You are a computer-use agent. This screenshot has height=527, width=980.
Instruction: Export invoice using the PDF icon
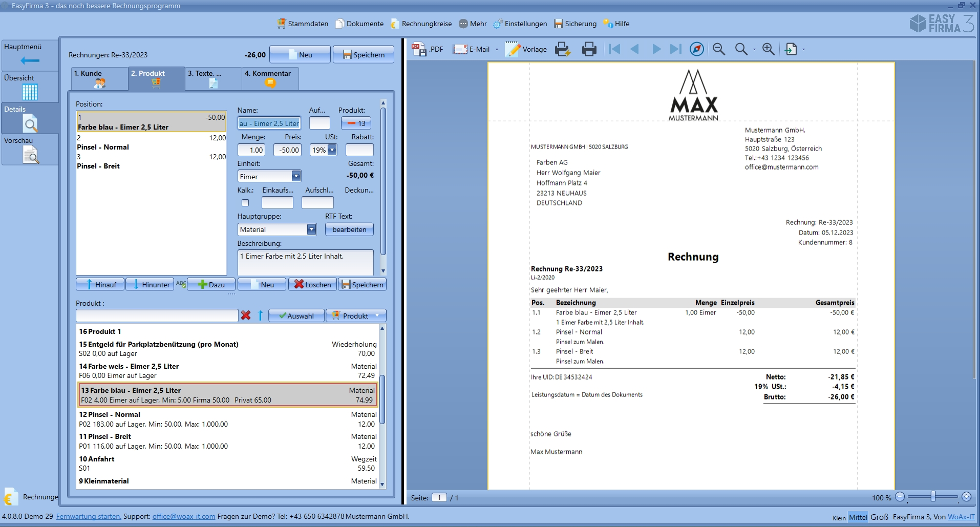pyautogui.click(x=428, y=49)
